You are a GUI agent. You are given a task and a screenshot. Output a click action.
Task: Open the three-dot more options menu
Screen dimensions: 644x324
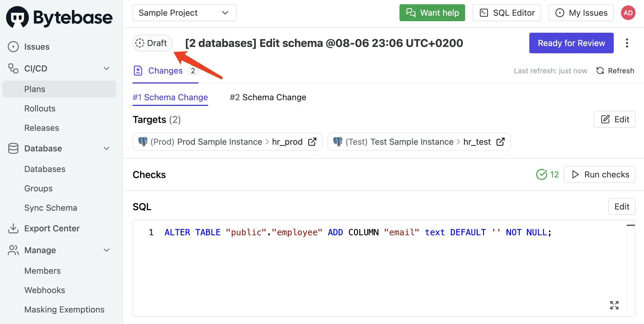[x=627, y=43]
